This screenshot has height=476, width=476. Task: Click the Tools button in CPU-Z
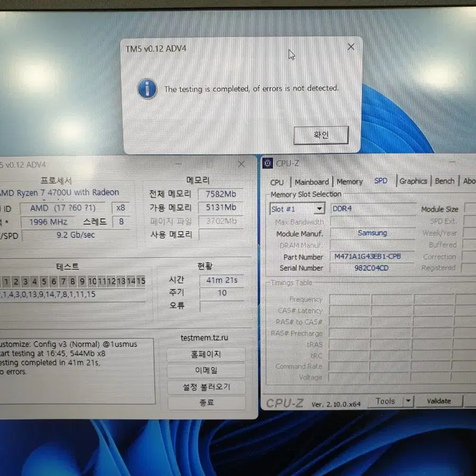[385, 401]
